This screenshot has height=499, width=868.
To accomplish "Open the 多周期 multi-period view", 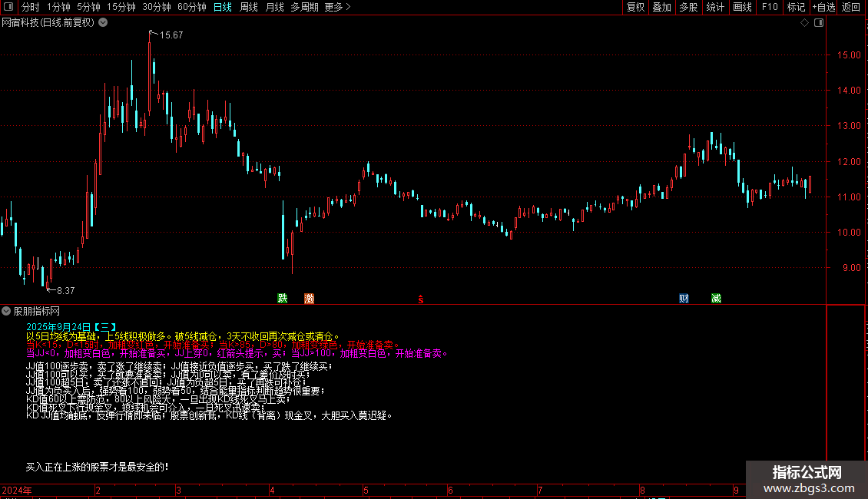I will 304,7.
